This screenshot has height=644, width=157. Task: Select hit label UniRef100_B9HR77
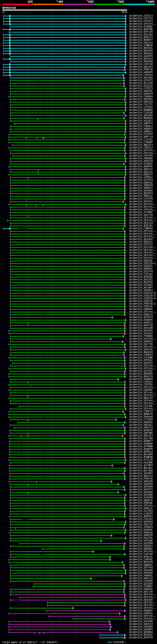click(141, 40)
